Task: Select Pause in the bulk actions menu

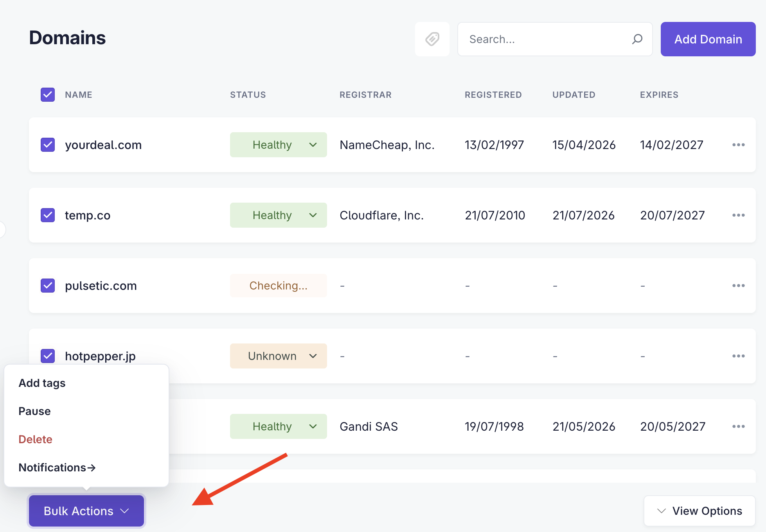Action: point(34,411)
